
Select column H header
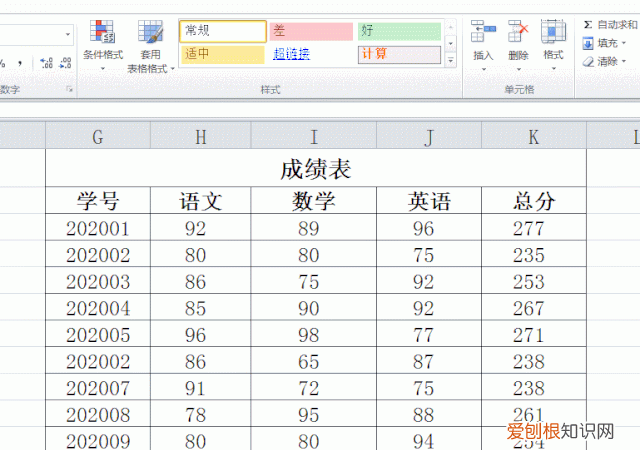coord(200,136)
